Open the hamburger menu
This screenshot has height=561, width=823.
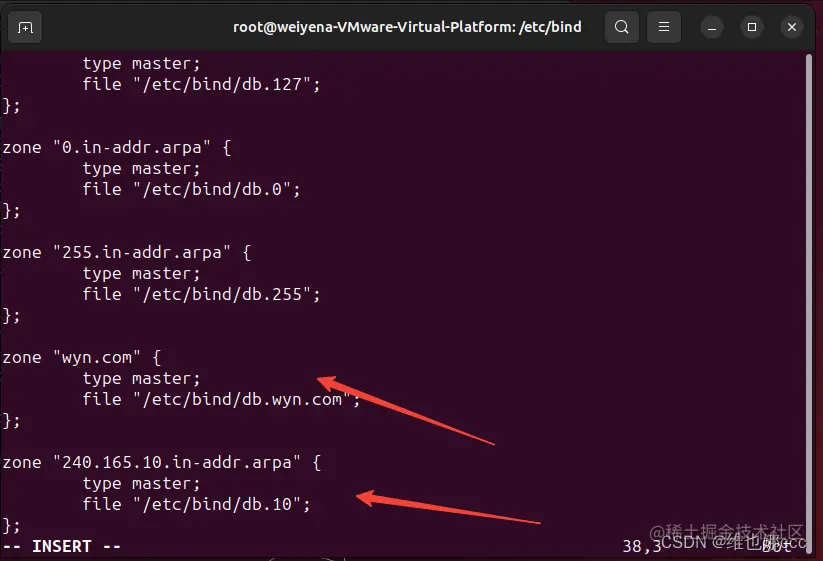pos(664,27)
